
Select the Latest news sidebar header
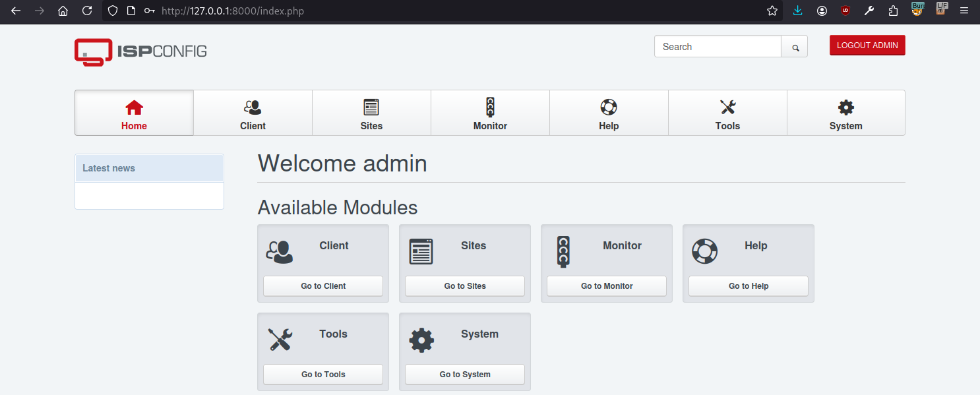point(149,168)
